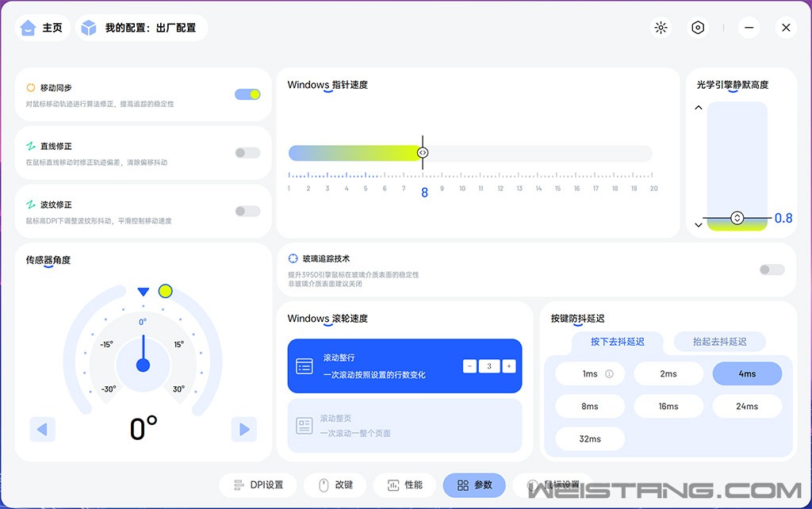Click the yellow sensor angle dial knob
The height and width of the screenshot is (509, 812).
(x=165, y=291)
